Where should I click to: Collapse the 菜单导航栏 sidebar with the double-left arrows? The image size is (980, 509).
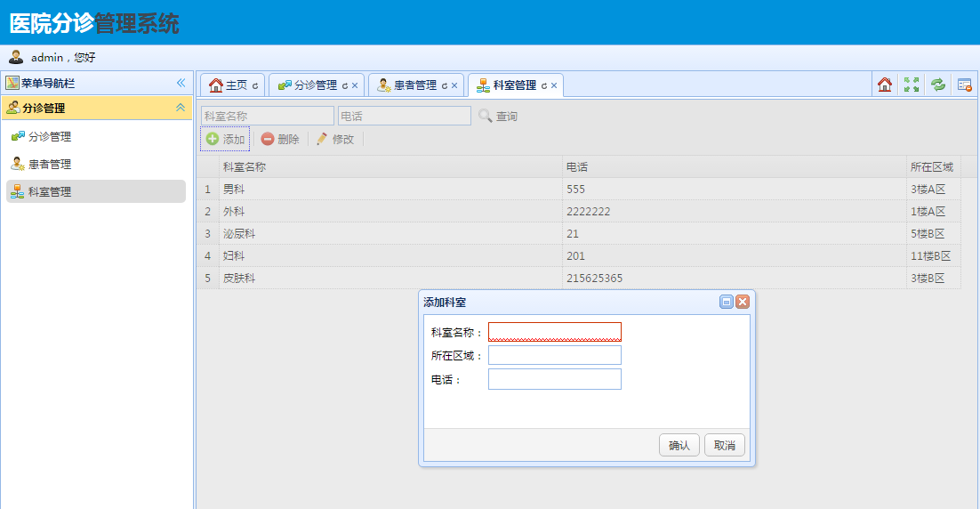pos(181,83)
